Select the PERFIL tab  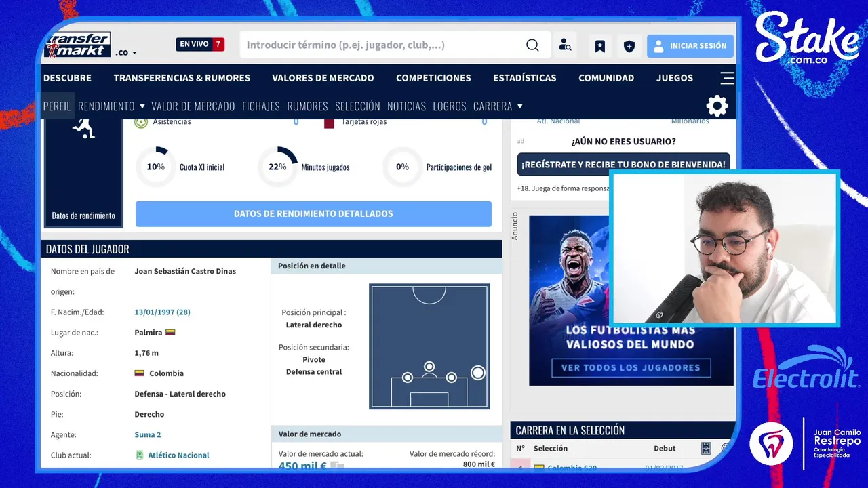[x=57, y=106]
